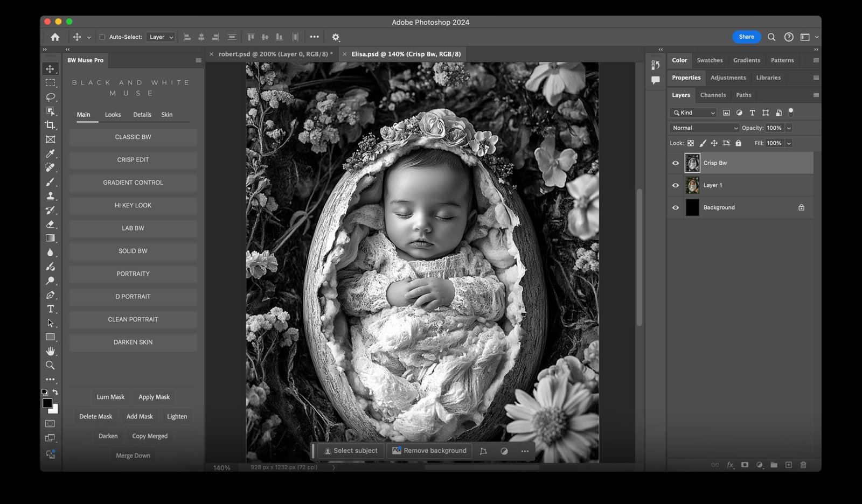
Task: Open the Adjustments tab
Action: (x=728, y=78)
